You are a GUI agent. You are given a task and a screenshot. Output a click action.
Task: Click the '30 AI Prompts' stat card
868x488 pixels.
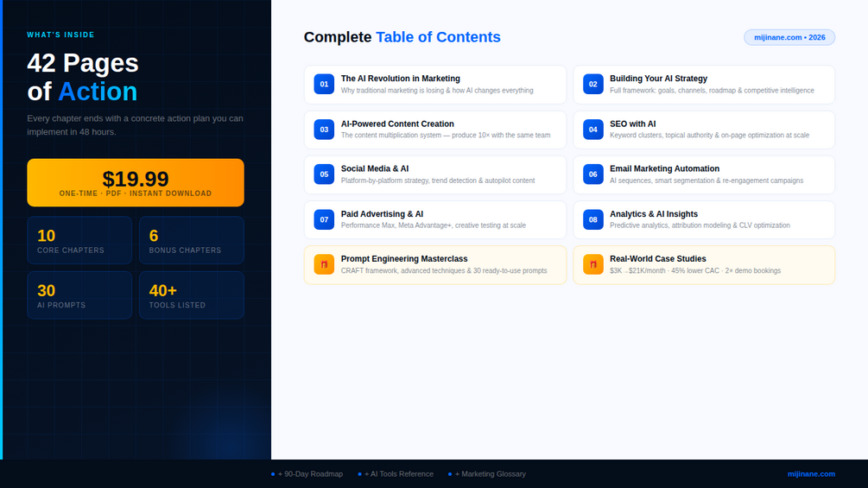click(x=79, y=295)
